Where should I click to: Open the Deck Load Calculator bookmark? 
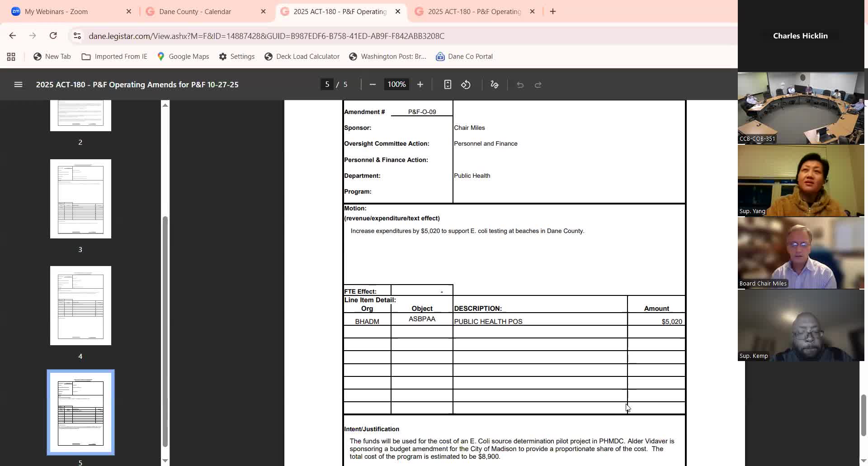pyautogui.click(x=302, y=57)
